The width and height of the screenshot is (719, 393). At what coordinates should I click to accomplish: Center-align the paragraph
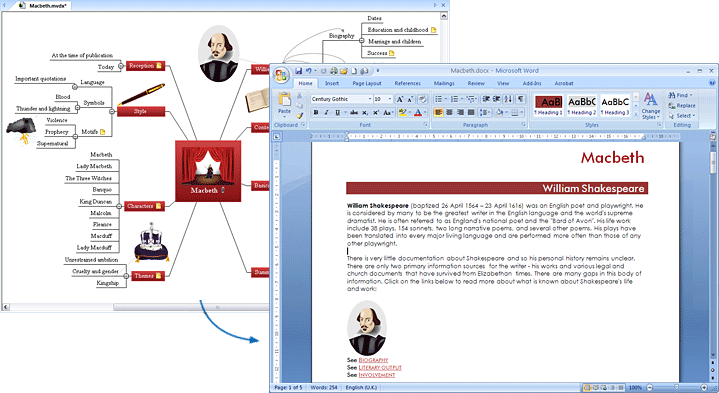[449, 112]
